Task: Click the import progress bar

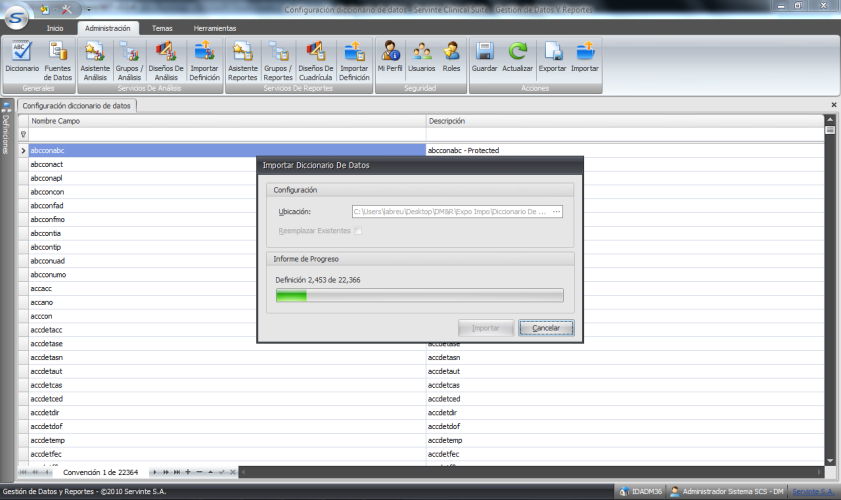Action: (419, 295)
